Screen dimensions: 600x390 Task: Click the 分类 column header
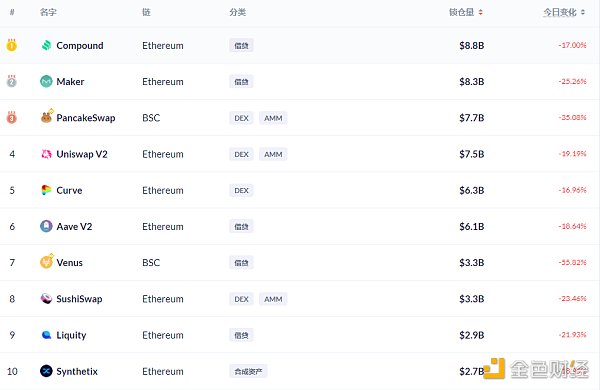point(238,12)
